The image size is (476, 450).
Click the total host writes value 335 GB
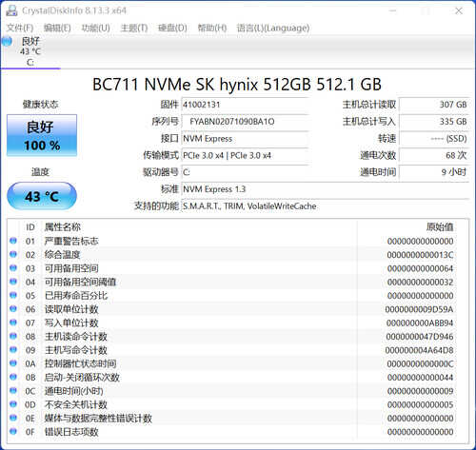point(434,122)
